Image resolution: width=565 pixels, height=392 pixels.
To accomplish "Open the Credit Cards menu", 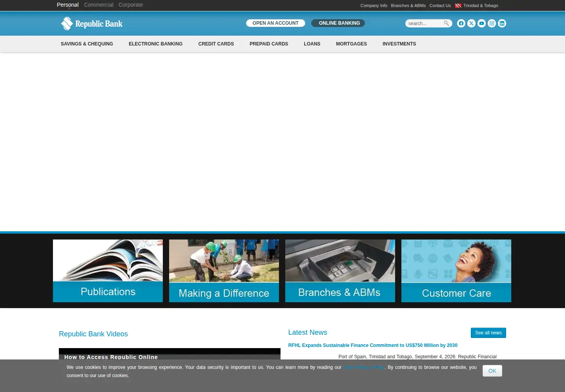I will click(216, 44).
